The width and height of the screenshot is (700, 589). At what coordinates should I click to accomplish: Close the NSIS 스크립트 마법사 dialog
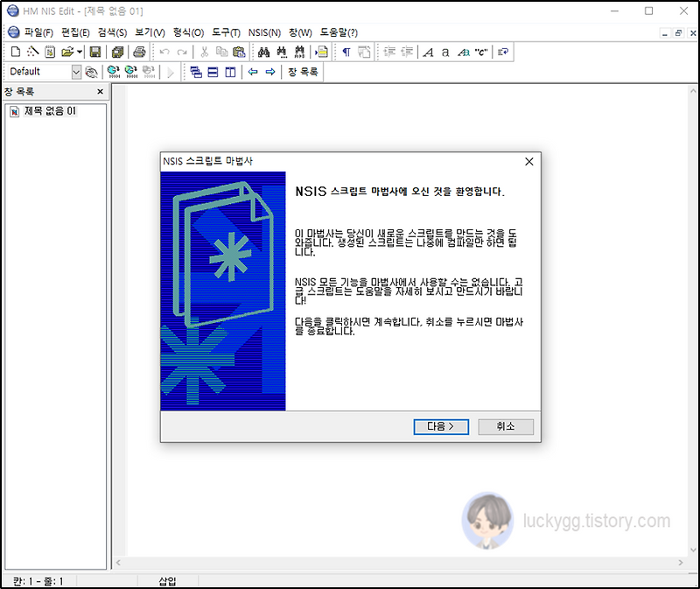click(529, 162)
